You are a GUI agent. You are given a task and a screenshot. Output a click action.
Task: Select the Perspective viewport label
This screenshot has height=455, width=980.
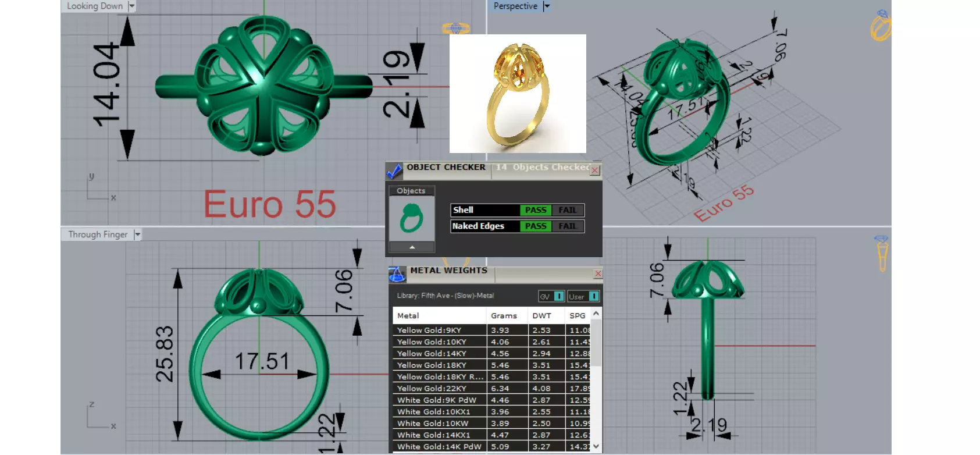(515, 6)
